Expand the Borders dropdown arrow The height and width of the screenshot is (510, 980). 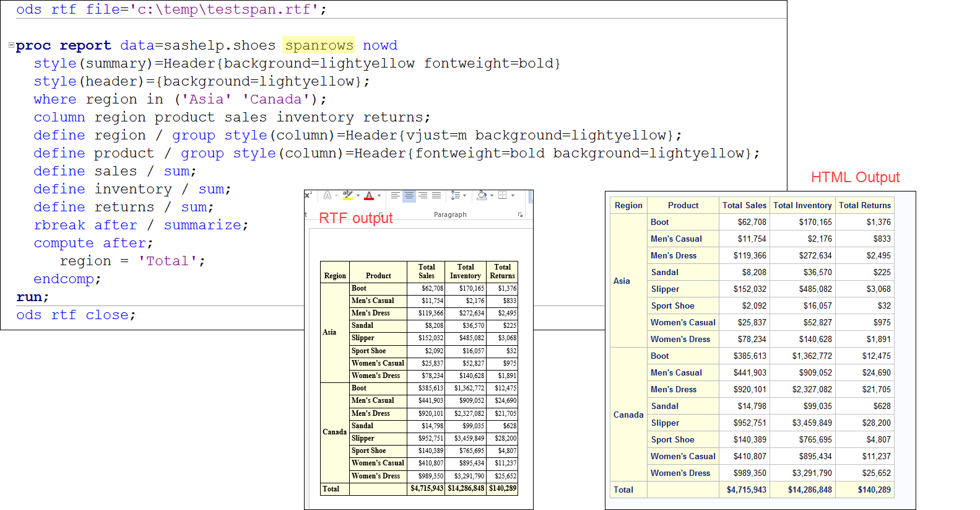click(513, 196)
